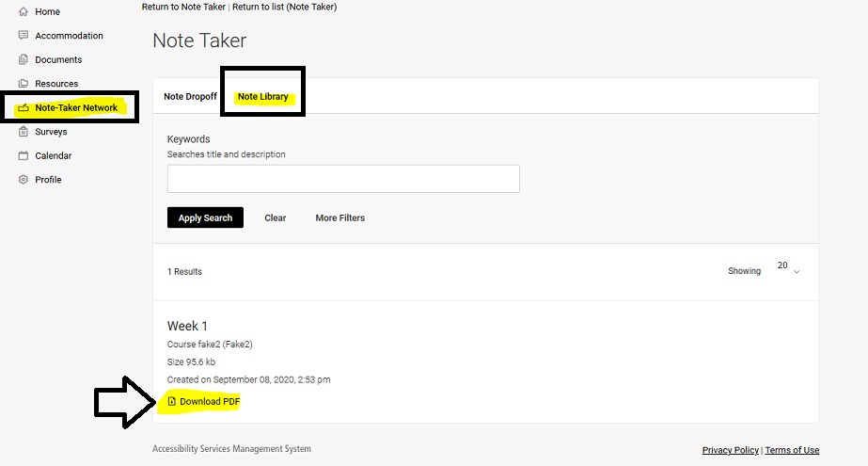
Task: Open the Privacy Policy link
Action: (730, 450)
